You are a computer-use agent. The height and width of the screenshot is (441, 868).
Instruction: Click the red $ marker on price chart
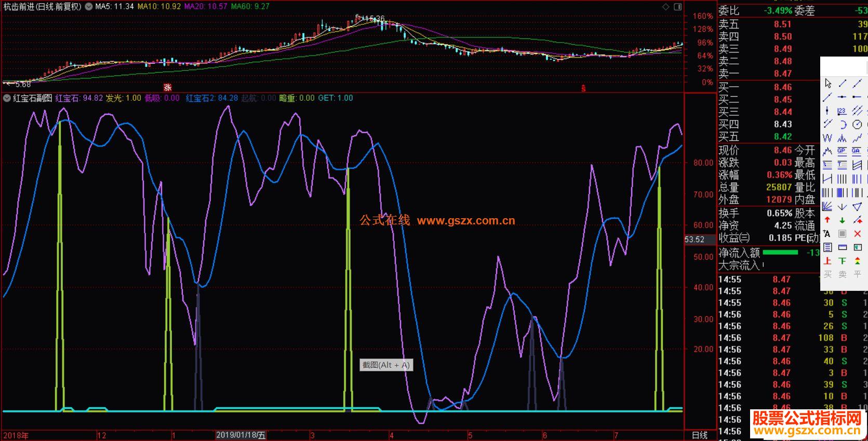(583, 88)
